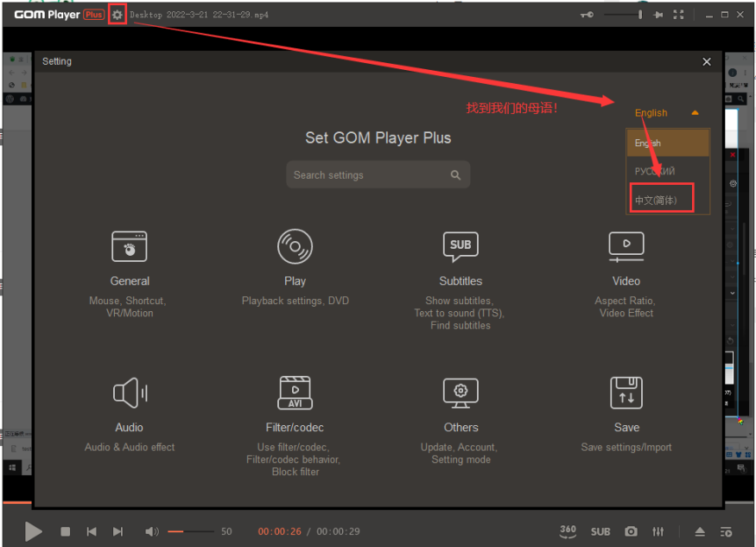This screenshot has width=756, height=547.
Task: Open Others settings monitor gear icon
Action: tap(461, 392)
